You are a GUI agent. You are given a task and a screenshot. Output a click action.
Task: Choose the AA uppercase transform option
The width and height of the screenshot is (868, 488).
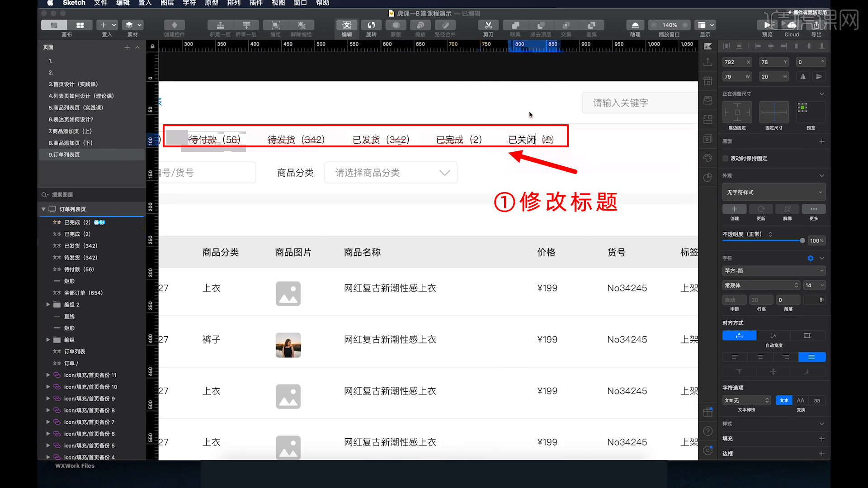(x=800, y=400)
